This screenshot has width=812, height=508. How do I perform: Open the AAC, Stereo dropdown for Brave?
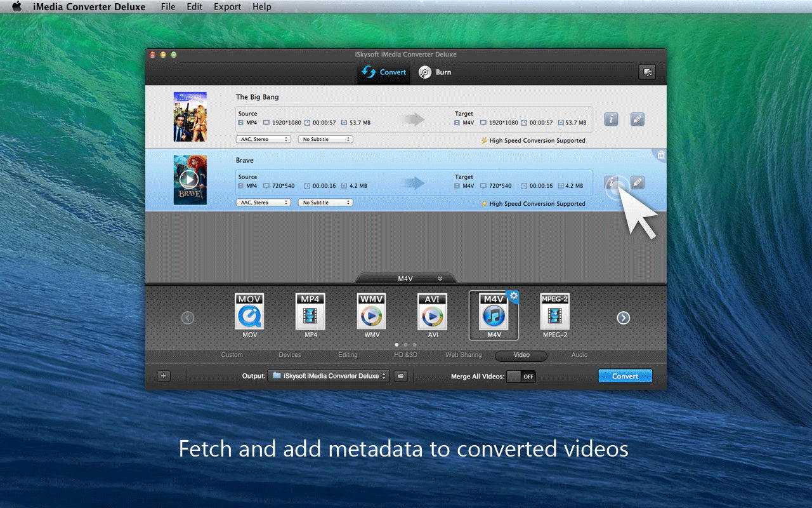[263, 203]
